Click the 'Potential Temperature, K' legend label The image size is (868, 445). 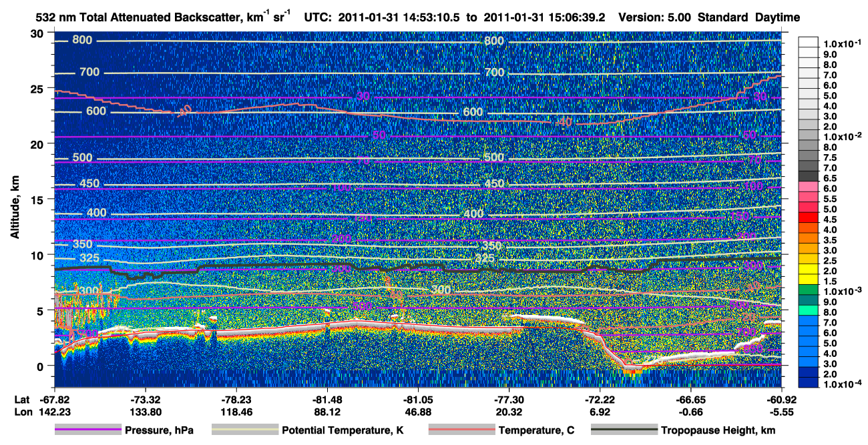pos(343,430)
